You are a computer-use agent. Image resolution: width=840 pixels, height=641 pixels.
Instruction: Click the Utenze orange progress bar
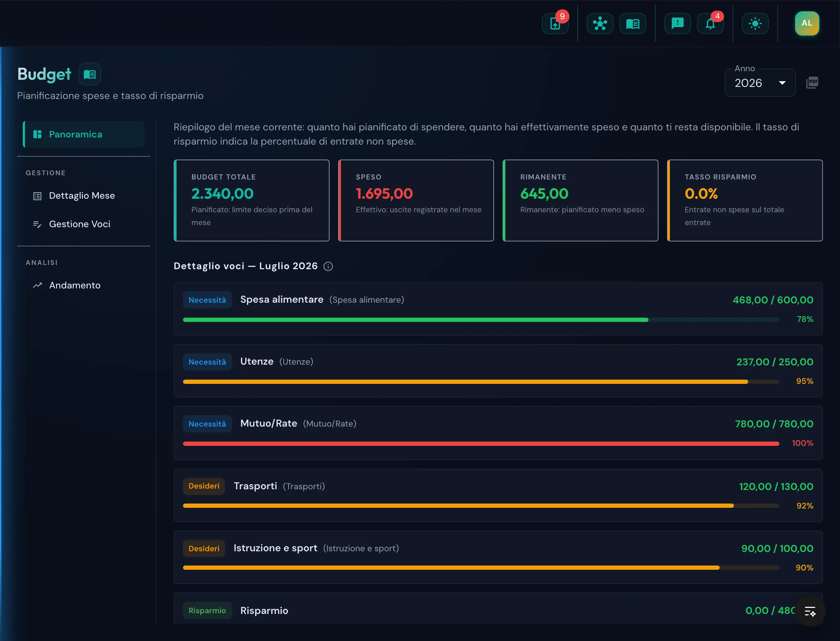click(481, 381)
